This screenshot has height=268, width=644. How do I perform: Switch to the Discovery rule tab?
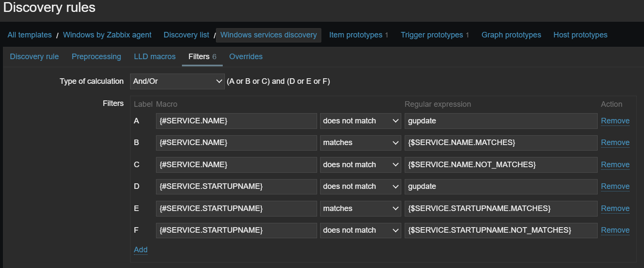pos(34,57)
